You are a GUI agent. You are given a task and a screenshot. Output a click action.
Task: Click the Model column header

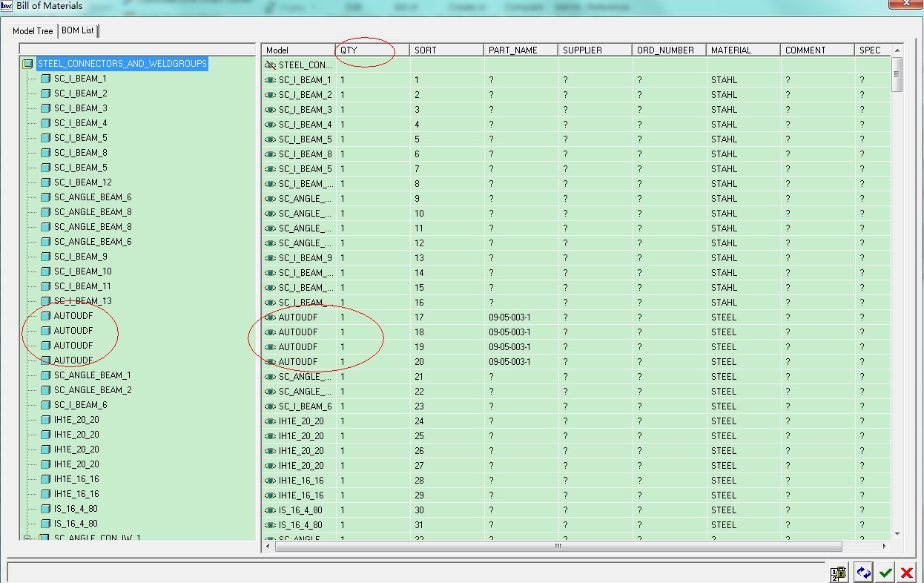(299, 50)
